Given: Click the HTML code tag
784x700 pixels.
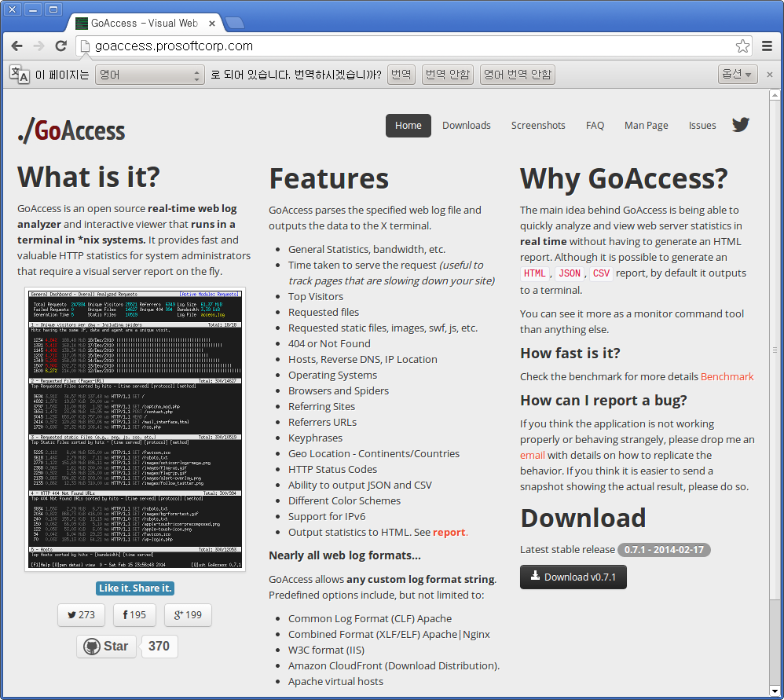Looking at the screenshot, I should pos(534,273).
